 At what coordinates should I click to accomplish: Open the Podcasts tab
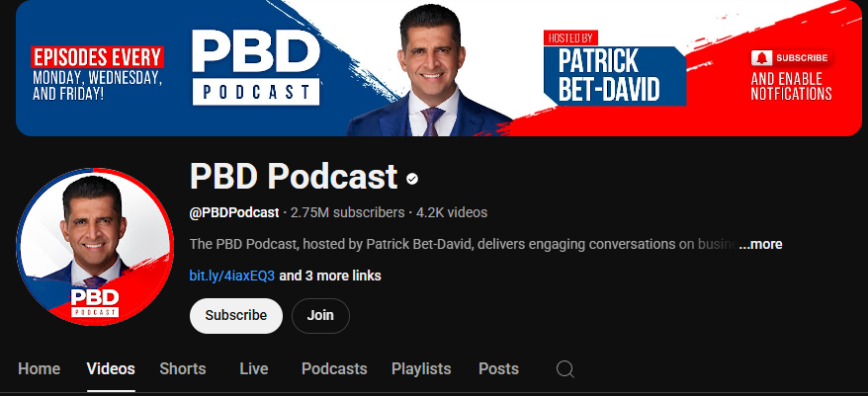pos(334,369)
